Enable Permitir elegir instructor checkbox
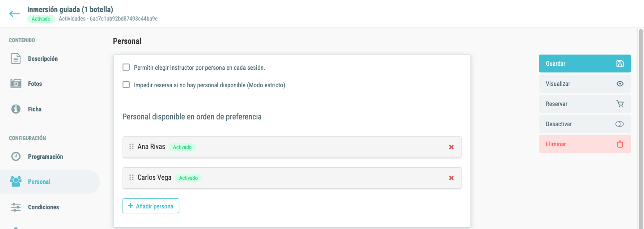Viewport: 644px width, 229px height. [x=126, y=68]
